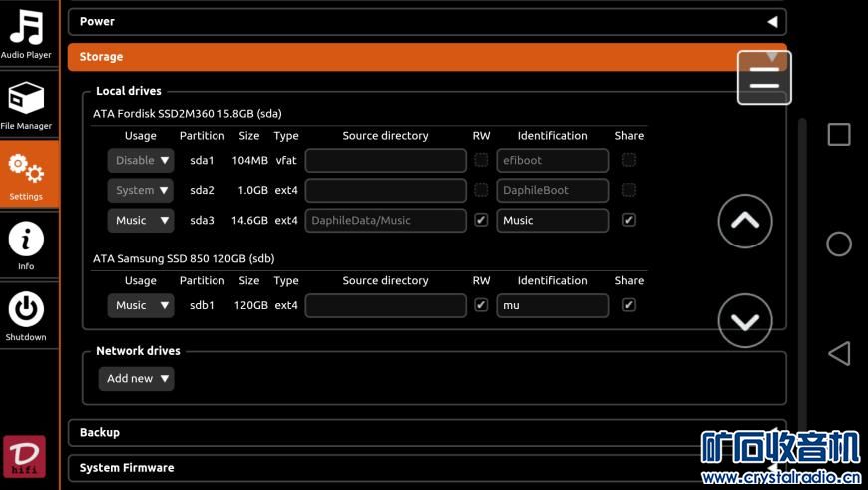Open the floating hamburger menu button
This screenshot has width=868, height=490.
[x=764, y=78]
